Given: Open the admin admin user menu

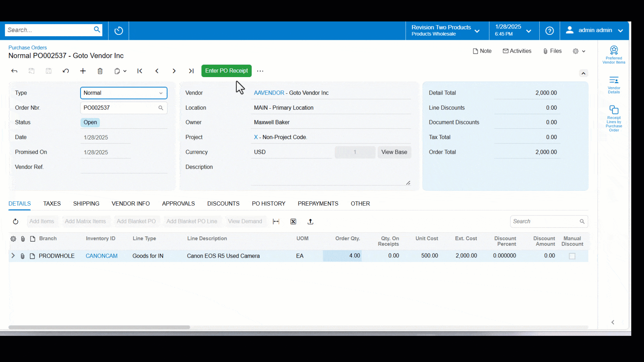Looking at the screenshot, I should (x=594, y=31).
